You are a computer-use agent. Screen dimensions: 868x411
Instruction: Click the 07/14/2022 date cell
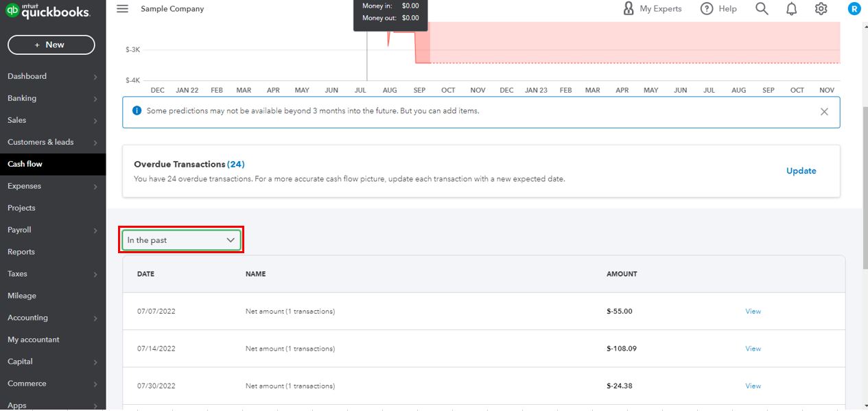click(x=156, y=349)
